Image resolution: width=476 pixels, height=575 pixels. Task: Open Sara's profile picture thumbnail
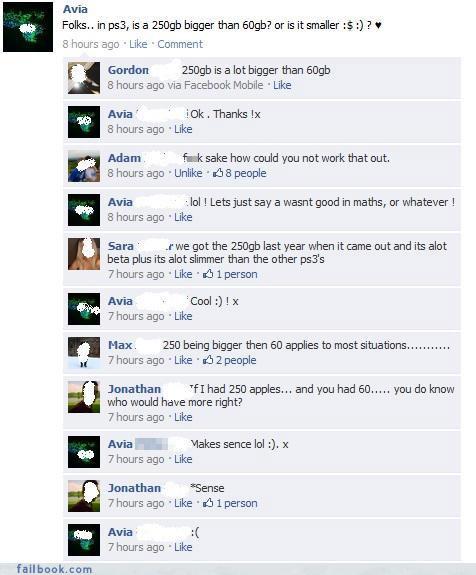(x=84, y=254)
